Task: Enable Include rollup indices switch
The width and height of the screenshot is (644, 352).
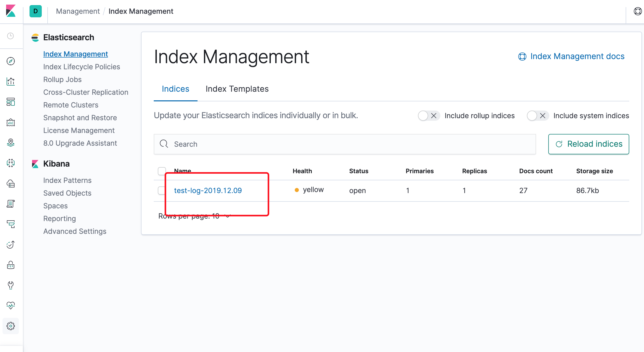Action: click(x=428, y=116)
